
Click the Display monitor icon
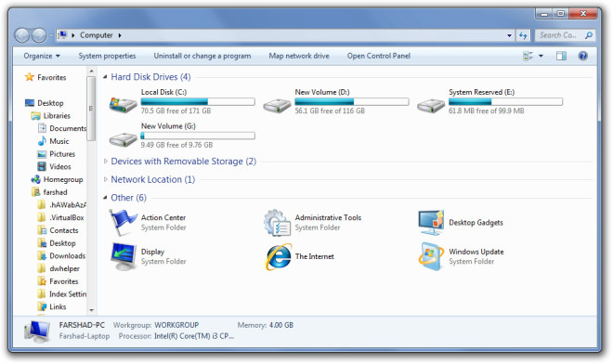[124, 256]
